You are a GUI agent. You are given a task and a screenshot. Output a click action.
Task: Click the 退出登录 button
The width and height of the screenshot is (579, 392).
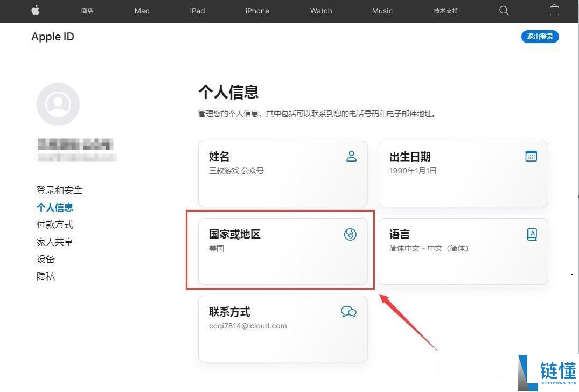pyautogui.click(x=540, y=37)
